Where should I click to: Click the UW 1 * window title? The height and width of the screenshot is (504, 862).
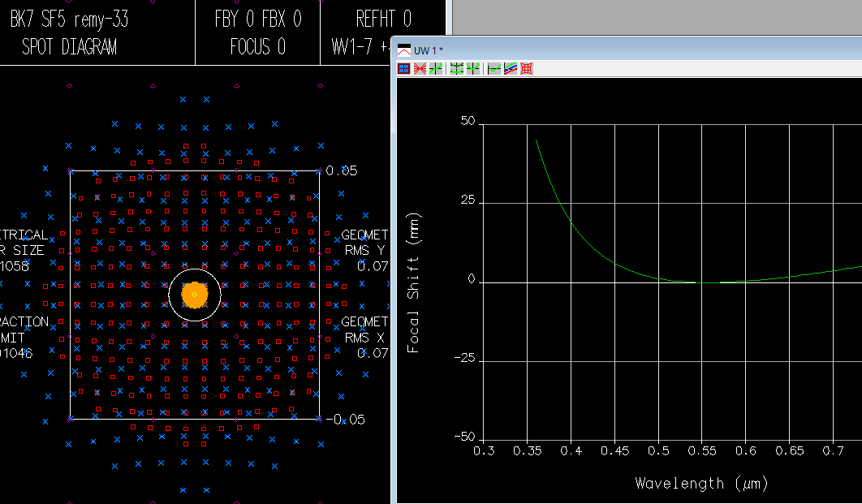(x=429, y=50)
